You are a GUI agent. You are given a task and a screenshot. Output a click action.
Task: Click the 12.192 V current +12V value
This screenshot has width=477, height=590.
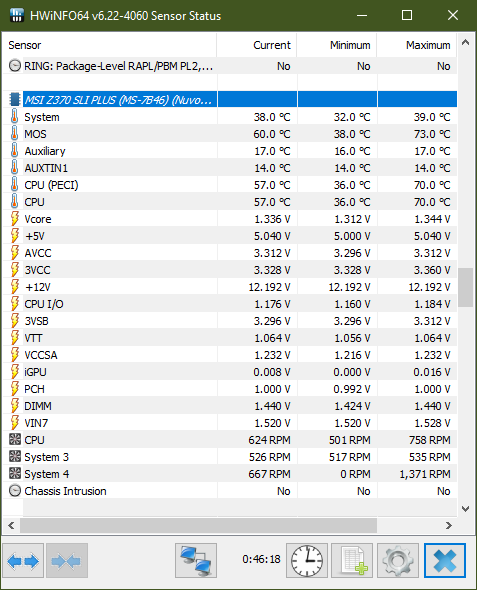coord(269,287)
